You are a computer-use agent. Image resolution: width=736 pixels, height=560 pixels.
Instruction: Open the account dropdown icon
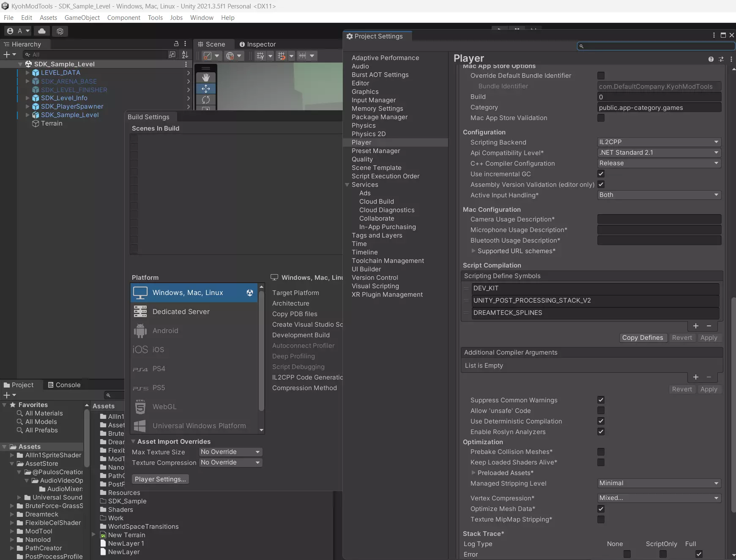[18, 31]
